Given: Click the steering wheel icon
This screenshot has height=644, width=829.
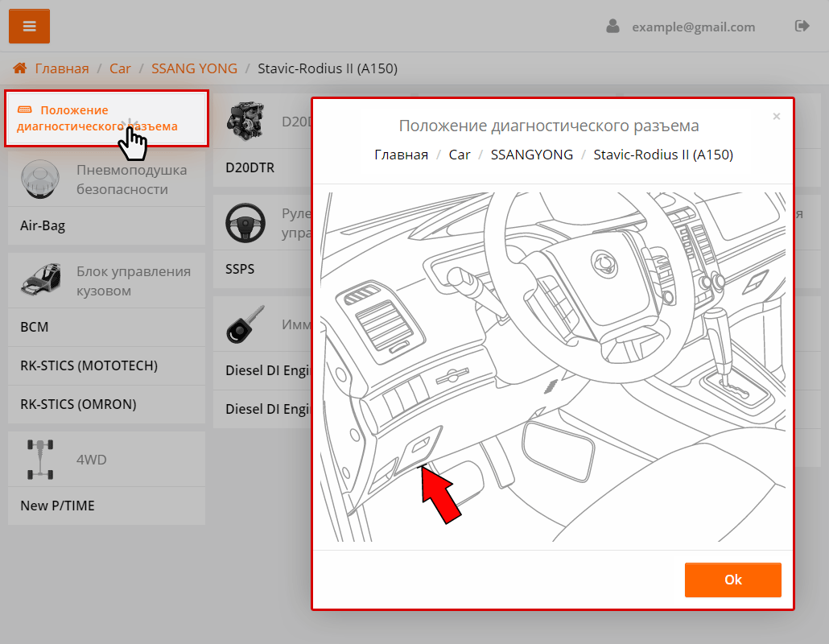Looking at the screenshot, I should [245, 223].
